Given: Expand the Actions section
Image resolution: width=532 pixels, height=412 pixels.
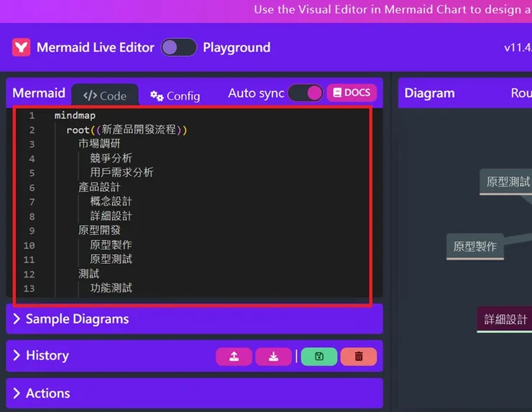Looking at the screenshot, I should pos(194,393).
